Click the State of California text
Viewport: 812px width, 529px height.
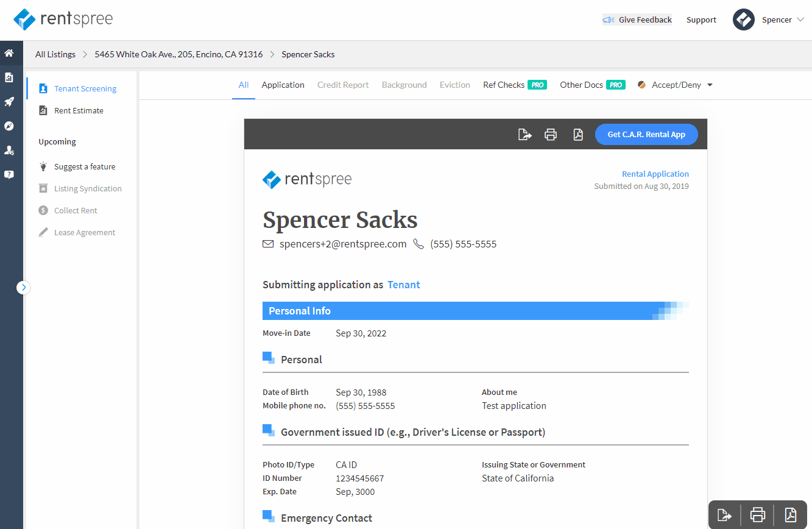(518, 478)
